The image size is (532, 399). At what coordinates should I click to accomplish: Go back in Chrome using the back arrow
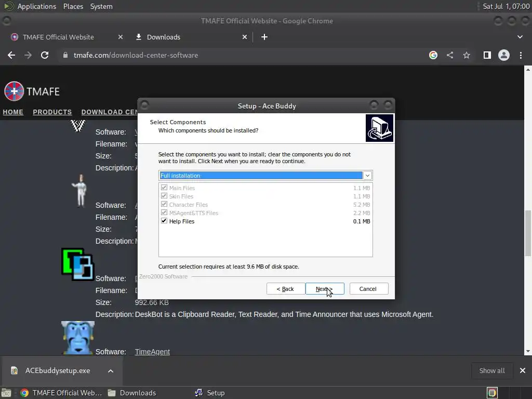(11, 55)
